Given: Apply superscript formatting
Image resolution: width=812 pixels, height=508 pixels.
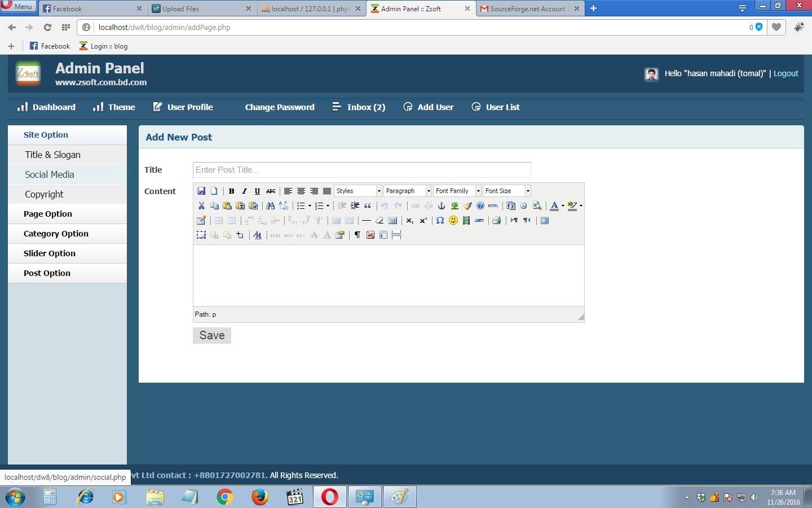Looking at the screenshot, I should point(423,220).
